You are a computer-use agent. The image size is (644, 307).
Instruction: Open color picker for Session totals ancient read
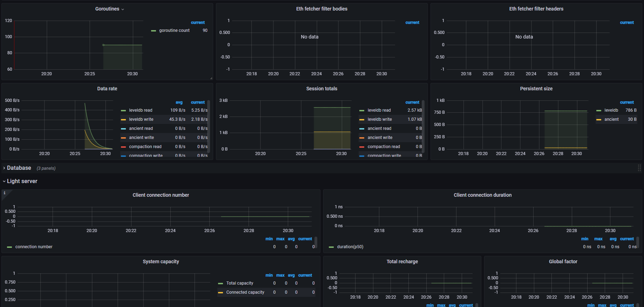[x=362, y=129]
